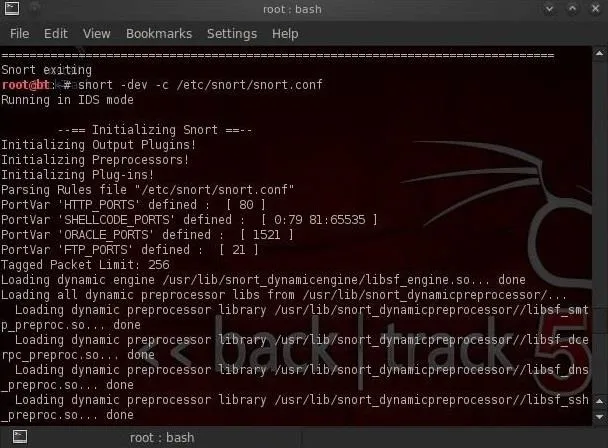Open the Edit menu
The height and width of the screenshot is (448, 608).
click(56, 34)
